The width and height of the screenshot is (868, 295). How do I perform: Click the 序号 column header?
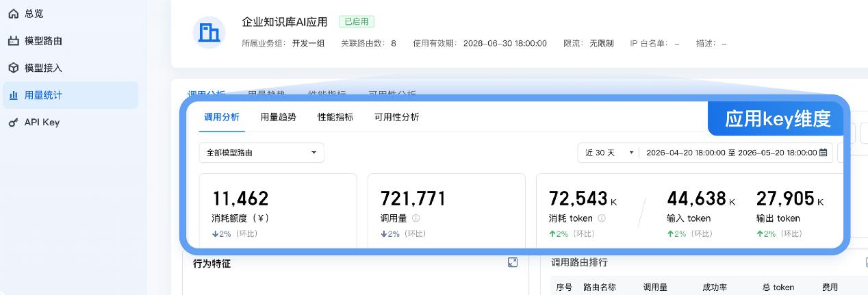(564, 287)
